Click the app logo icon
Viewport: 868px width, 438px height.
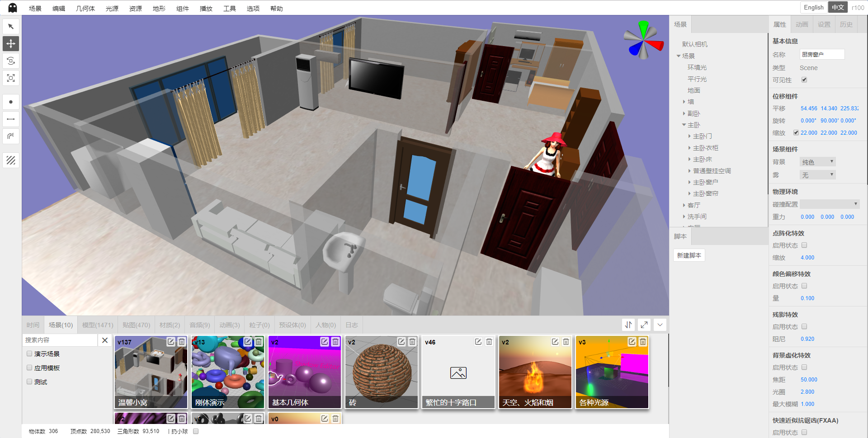13,8
